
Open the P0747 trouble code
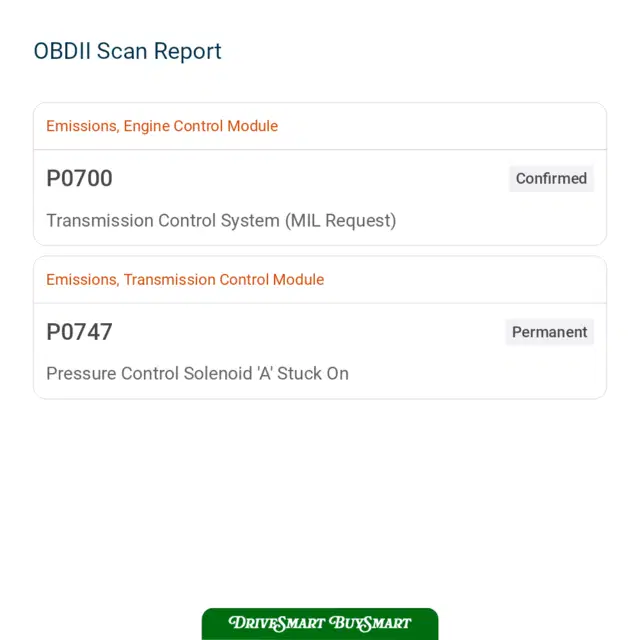(79, 332)
